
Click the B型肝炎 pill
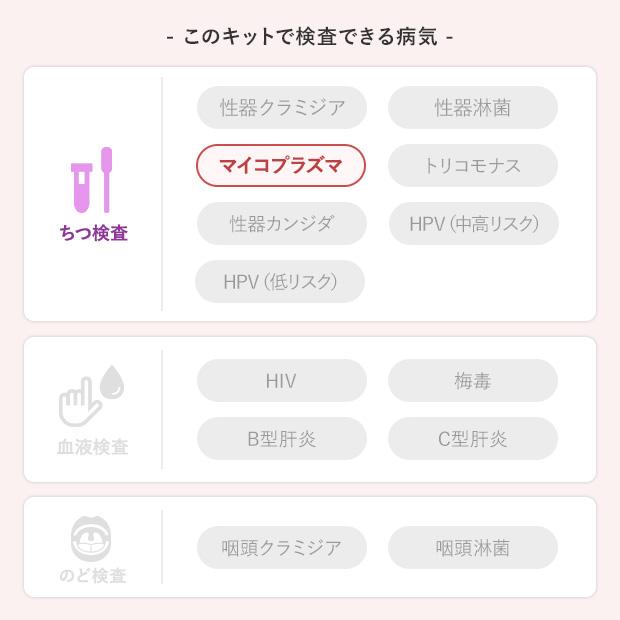pos(282,439)
